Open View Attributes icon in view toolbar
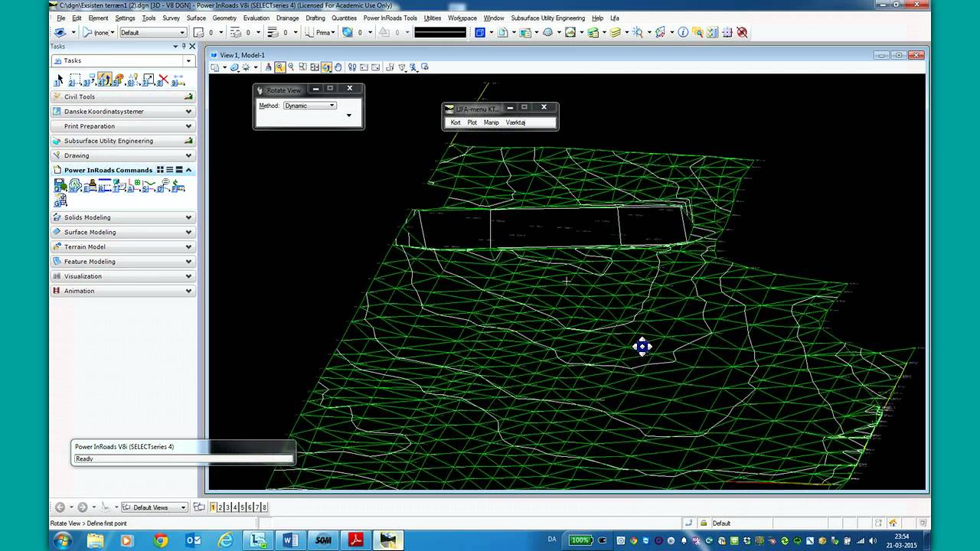 pos(215,67)
